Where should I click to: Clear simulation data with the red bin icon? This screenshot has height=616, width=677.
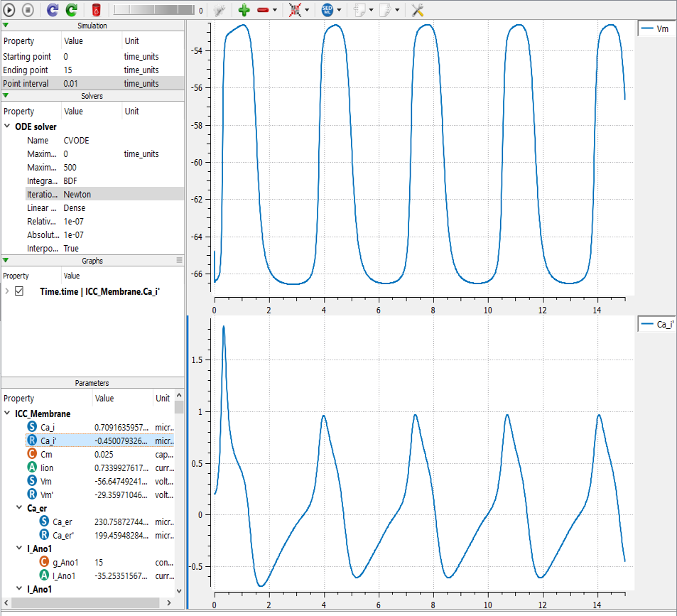pyautogui.click(x=96, y=10)
